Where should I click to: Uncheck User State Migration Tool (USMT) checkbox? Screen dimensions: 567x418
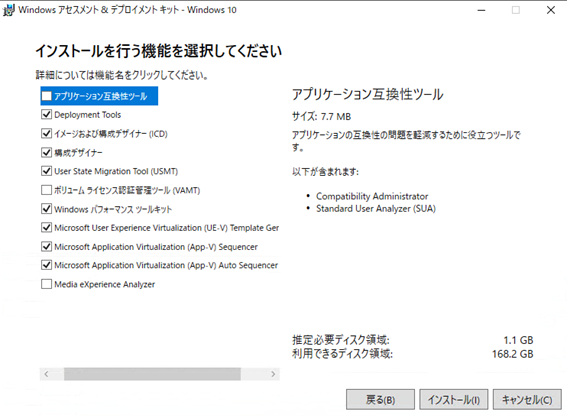pos(47,171)
